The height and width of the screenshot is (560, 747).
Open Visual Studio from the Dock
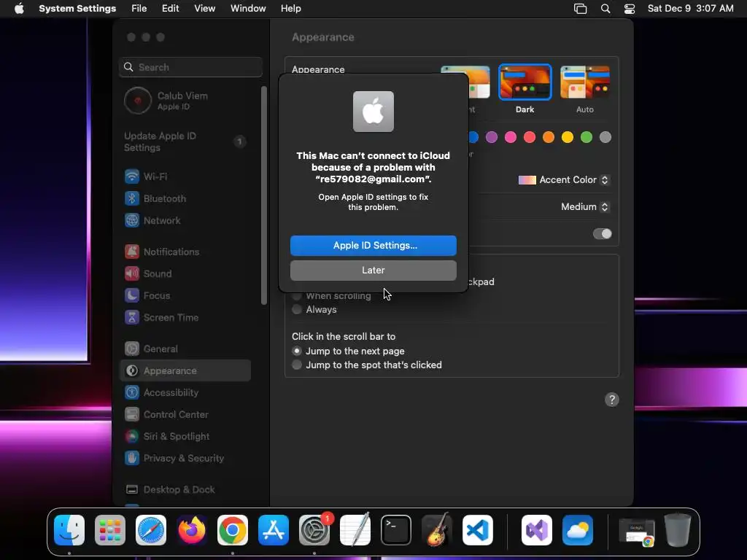tap(537, 530)
